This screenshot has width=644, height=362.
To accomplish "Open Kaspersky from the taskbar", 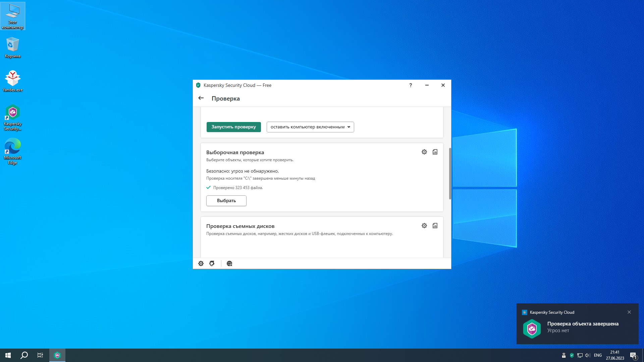I will tap(57, 355).
